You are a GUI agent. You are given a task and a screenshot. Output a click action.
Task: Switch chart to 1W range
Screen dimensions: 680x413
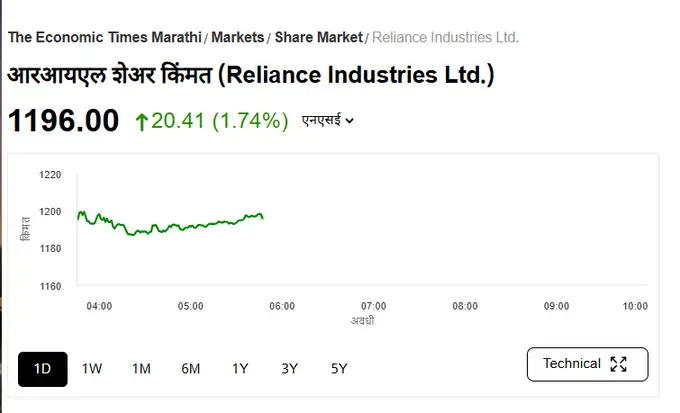pos(92,368)
